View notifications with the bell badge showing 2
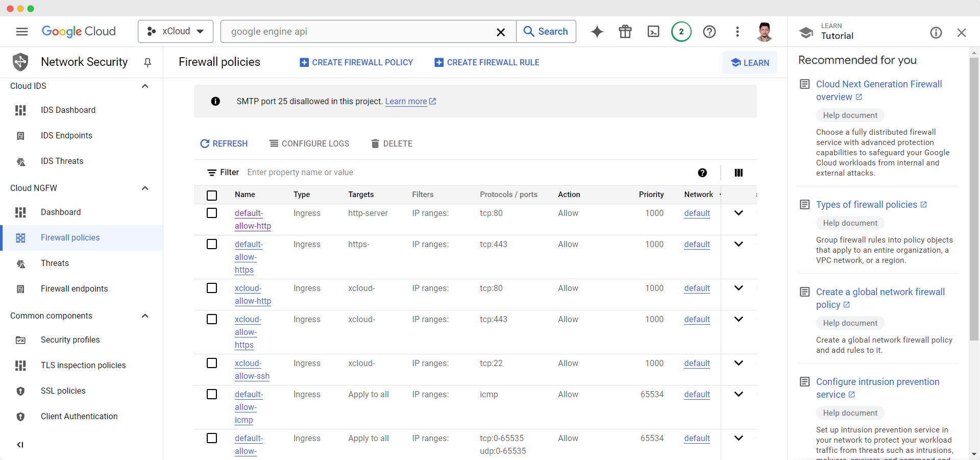This screenshot has height=460, width=980. pyautogui.click(x=681, y=31)
